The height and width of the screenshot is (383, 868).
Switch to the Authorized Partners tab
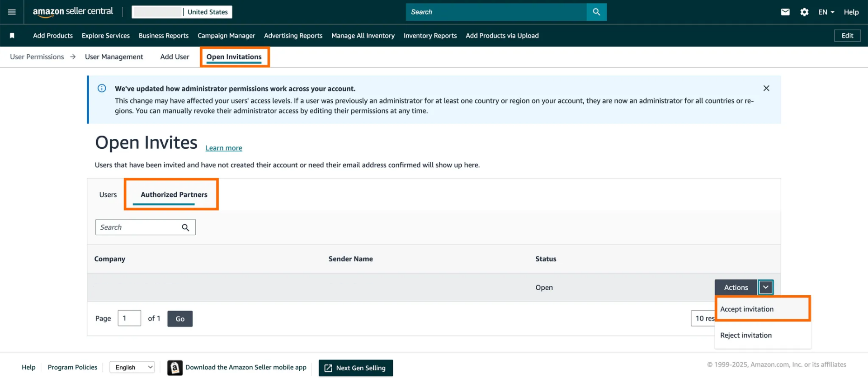(174, 194)
